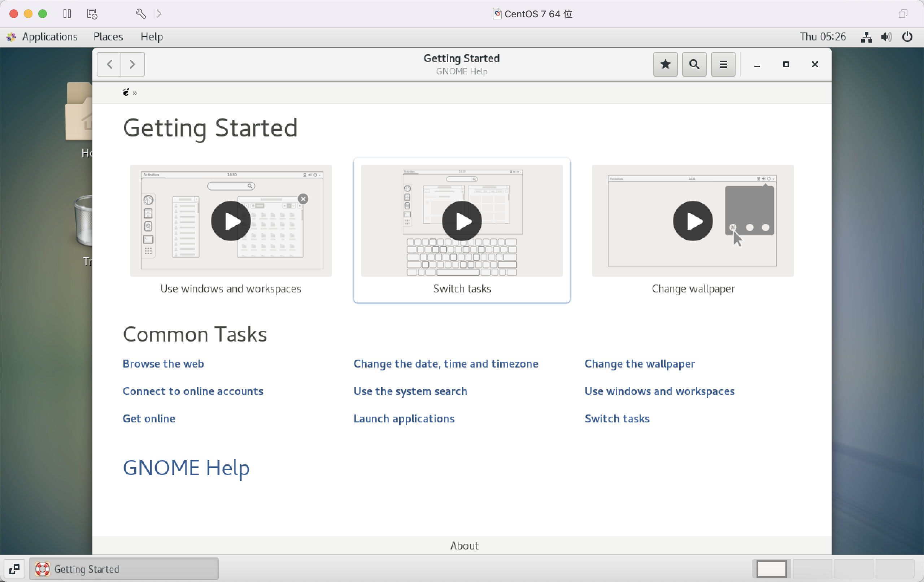Viewport: 924px width, 582px height.
Task: Switch to the third workspace in switcher
Action: 853,569
